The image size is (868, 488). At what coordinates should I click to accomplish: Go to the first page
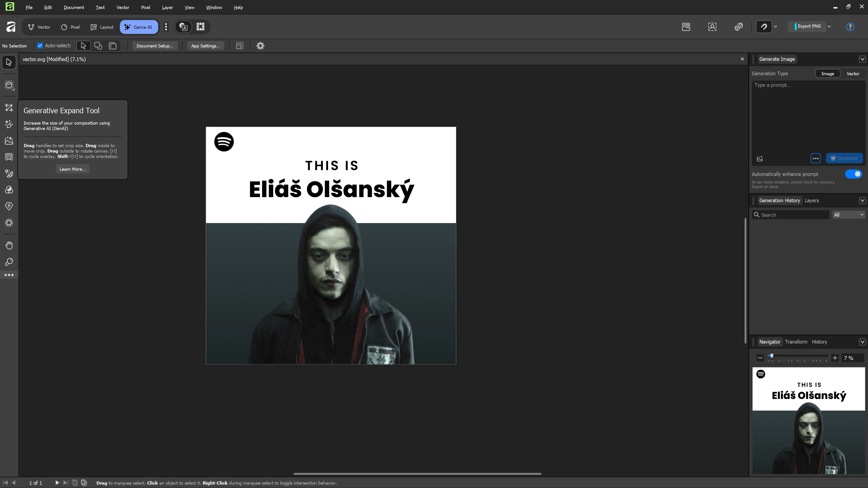click(x=5, y=483)
